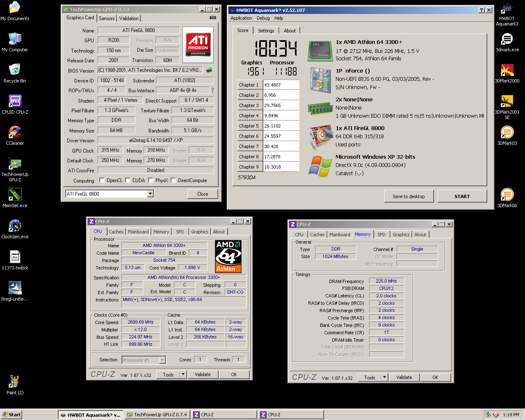The image size is (525, 420).
Task: Open the SPD tab in CPU-Z Memory window
Action: coord(381,235)
